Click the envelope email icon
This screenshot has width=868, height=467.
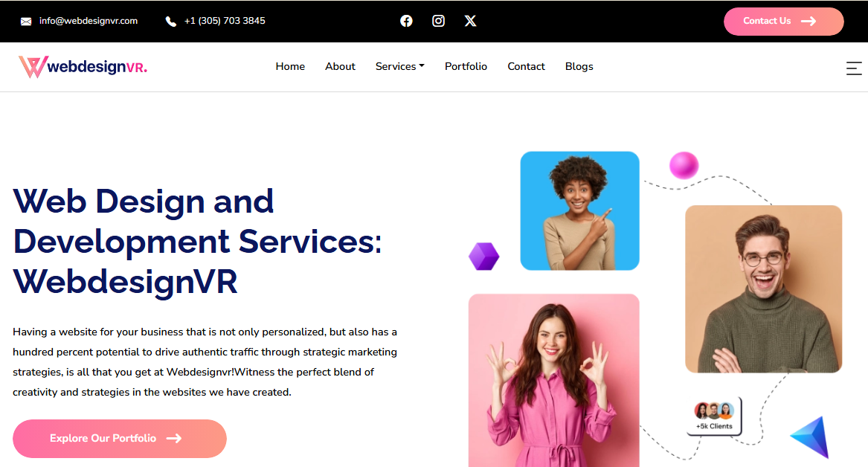point(26,22)
